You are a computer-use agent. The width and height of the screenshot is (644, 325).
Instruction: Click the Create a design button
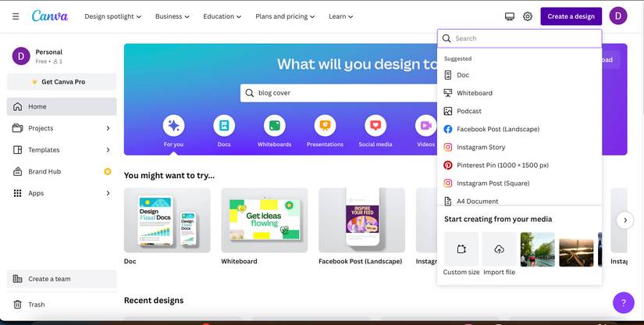click(x=571, y=16)
